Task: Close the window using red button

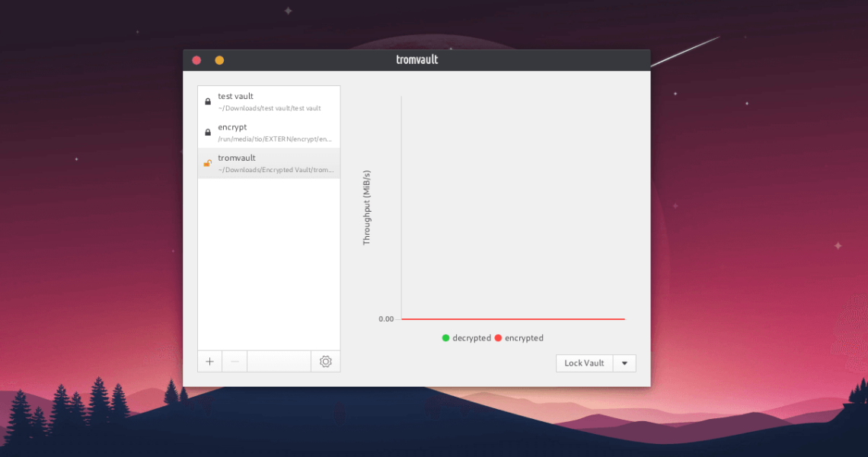Action: 196,60
